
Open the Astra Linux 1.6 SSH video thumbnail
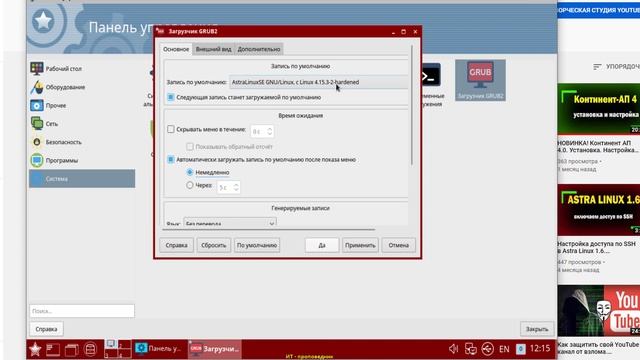coord(598,210)
